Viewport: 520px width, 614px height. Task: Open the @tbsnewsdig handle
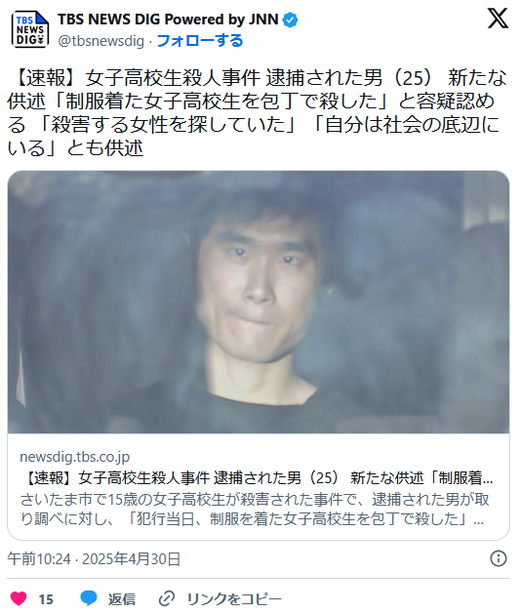101,41
